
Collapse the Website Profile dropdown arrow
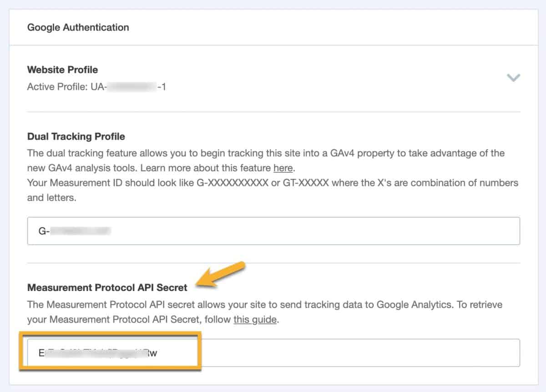click(x=513, y=77)
